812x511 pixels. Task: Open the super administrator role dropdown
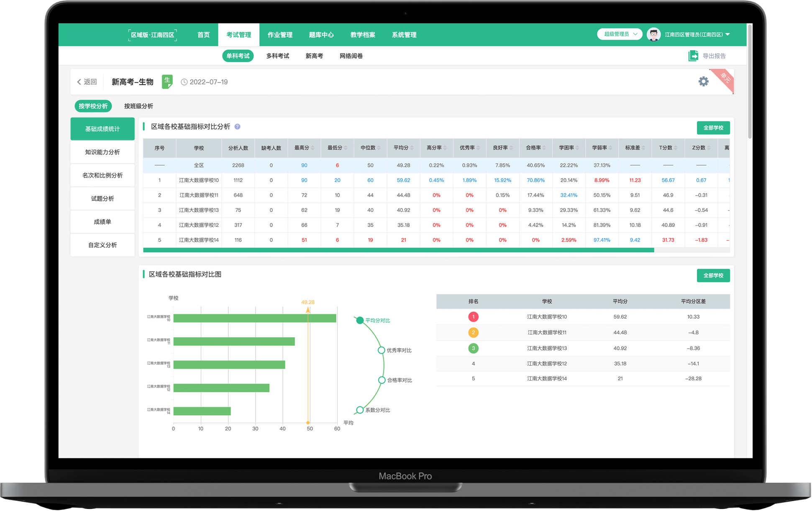(620, 34)
